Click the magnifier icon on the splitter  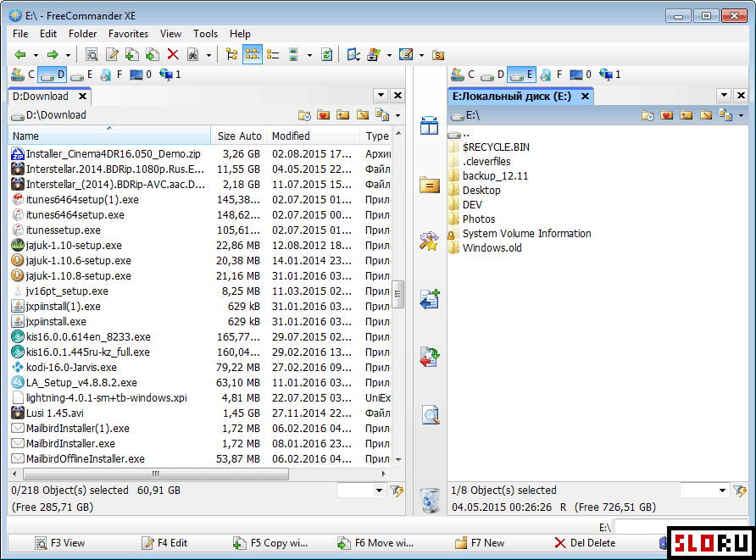click(x=430, y=415)
